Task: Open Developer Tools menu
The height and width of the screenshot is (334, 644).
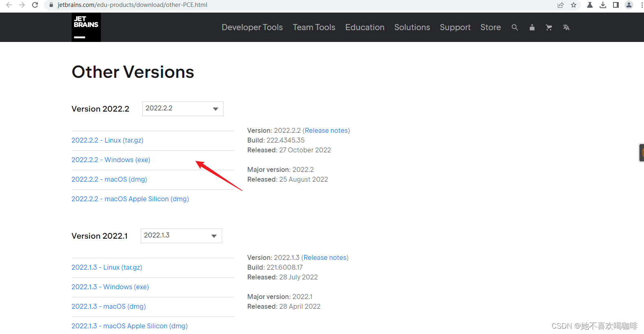Action: point(252,27)
